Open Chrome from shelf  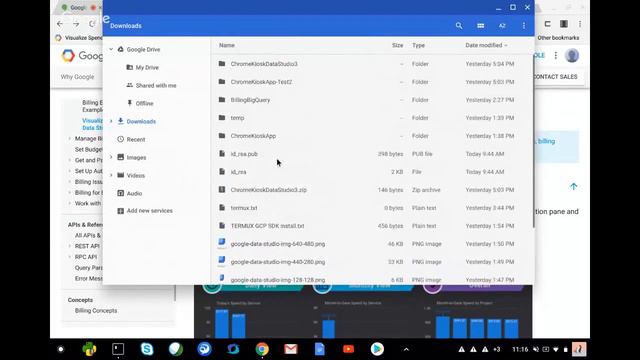pos(262,349)
